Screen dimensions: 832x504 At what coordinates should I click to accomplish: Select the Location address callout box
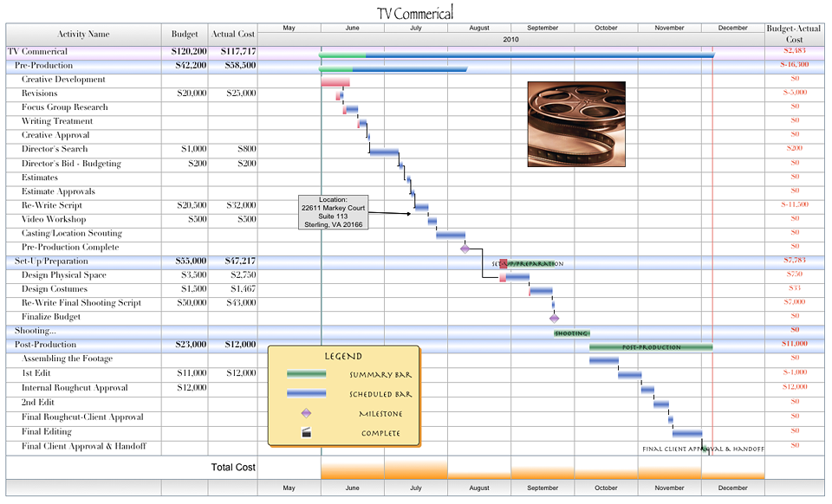pyautogui.click(x=333, y=212)
